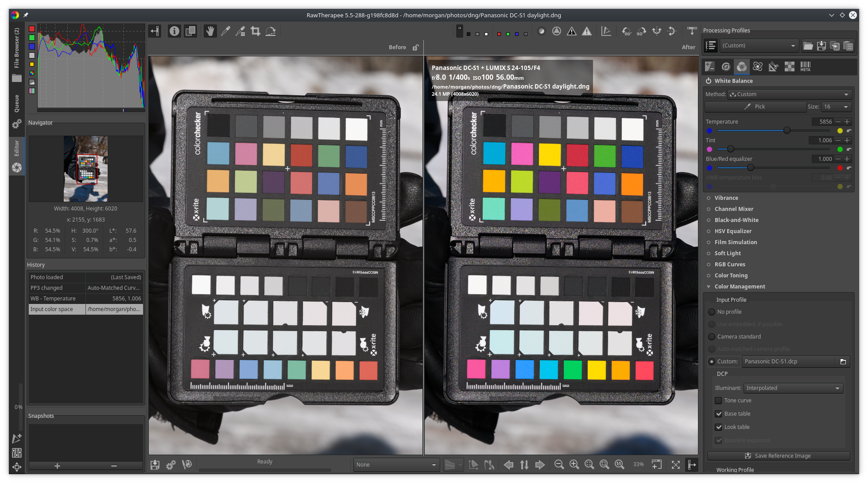The image size is (868, 483).
Task: Click Save Reference Image button
Action: (x=778, y=456)
